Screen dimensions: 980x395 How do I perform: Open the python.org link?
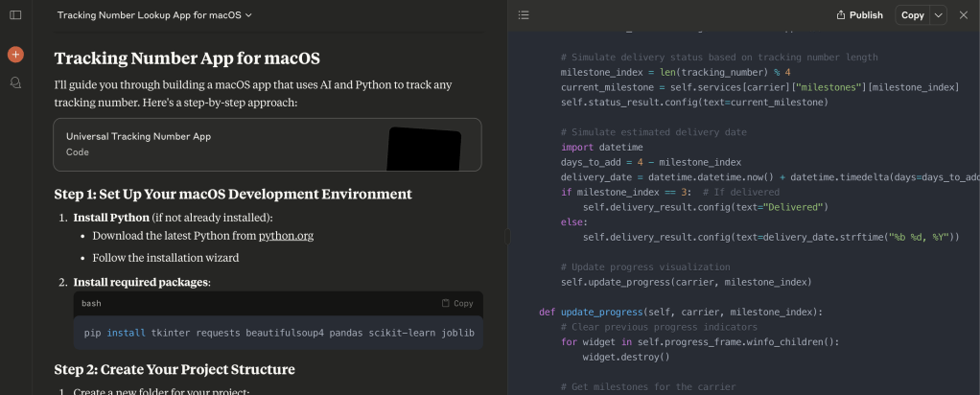286,235
